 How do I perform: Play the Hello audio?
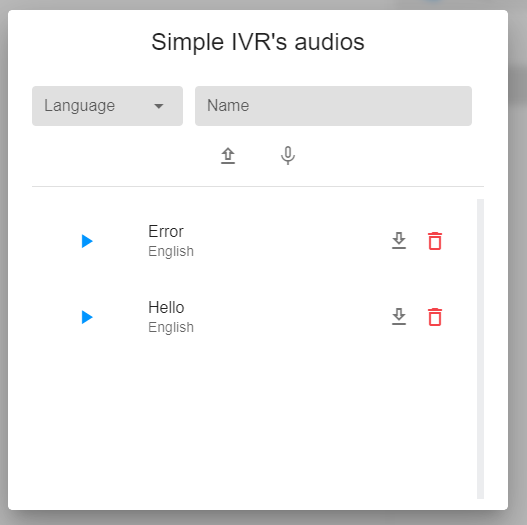click(87, 317)
